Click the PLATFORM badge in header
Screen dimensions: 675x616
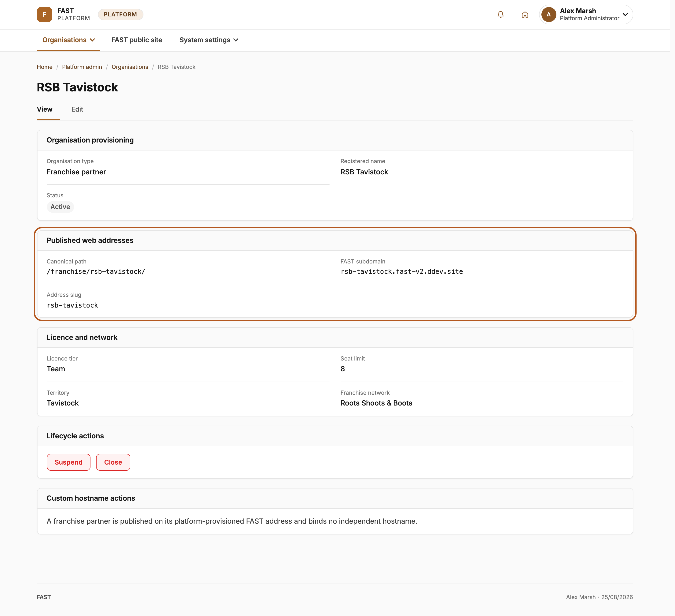[120, 14]
